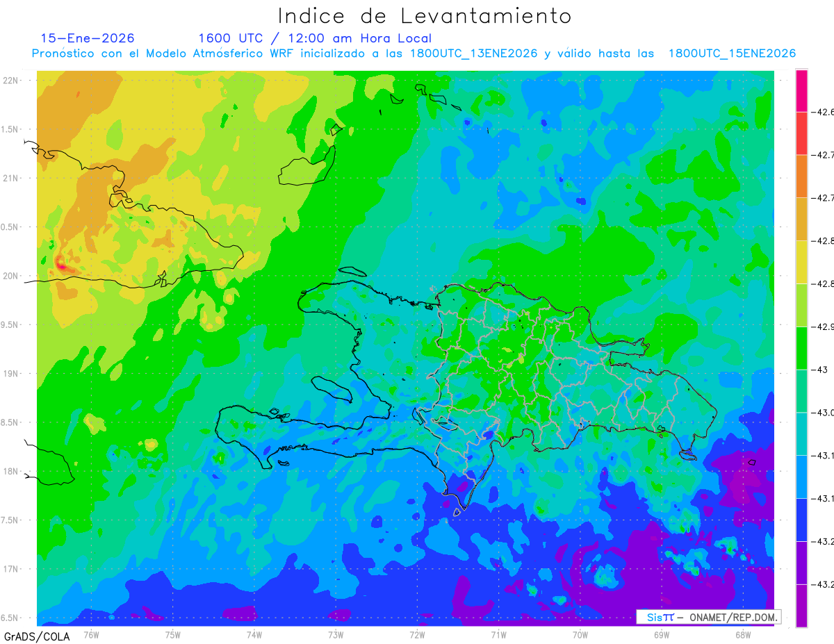Image resolution: width=834 pixels, height=644 pixels.
Task: Select the orange legend color swatch
Action: pos(801,176)
